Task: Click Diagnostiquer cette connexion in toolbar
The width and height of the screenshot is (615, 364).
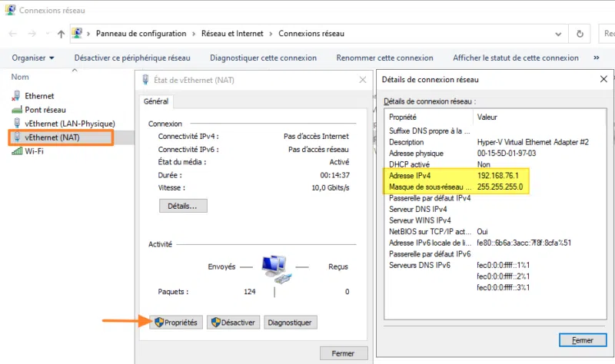Action: (263, 58)
